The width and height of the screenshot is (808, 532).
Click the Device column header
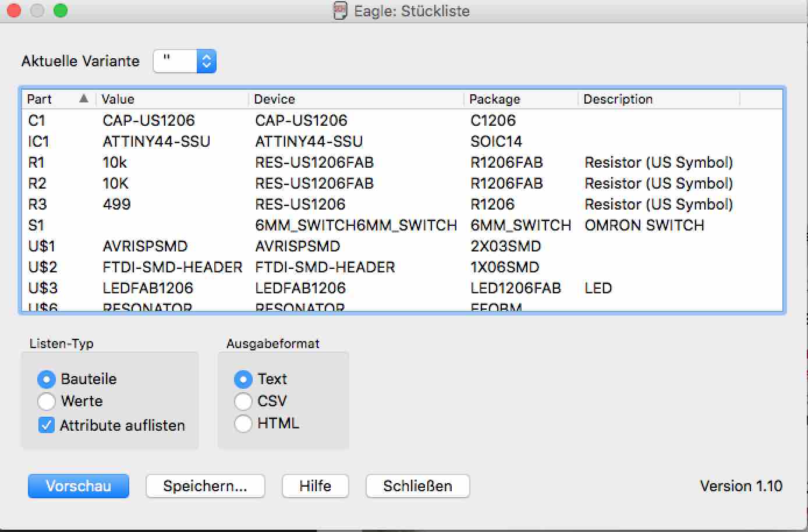click(x=357, y=99)
